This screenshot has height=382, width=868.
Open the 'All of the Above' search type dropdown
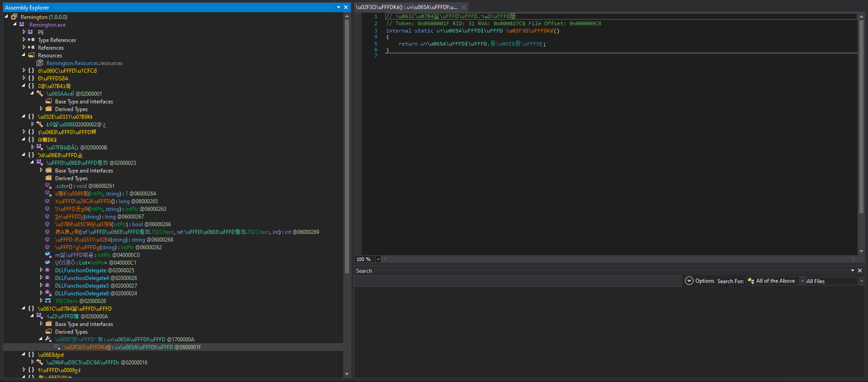(x=802, y=281)
